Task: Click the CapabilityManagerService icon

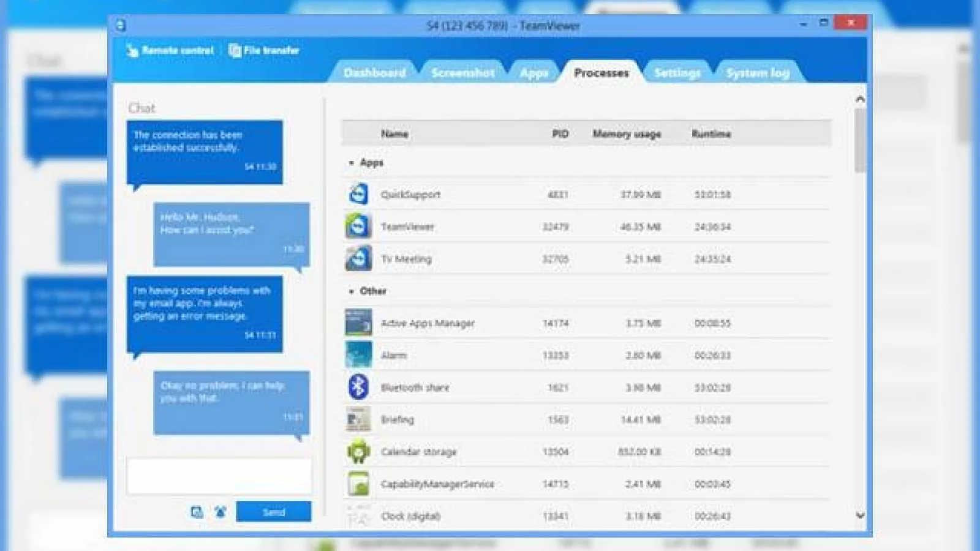Action: point(358,484)
